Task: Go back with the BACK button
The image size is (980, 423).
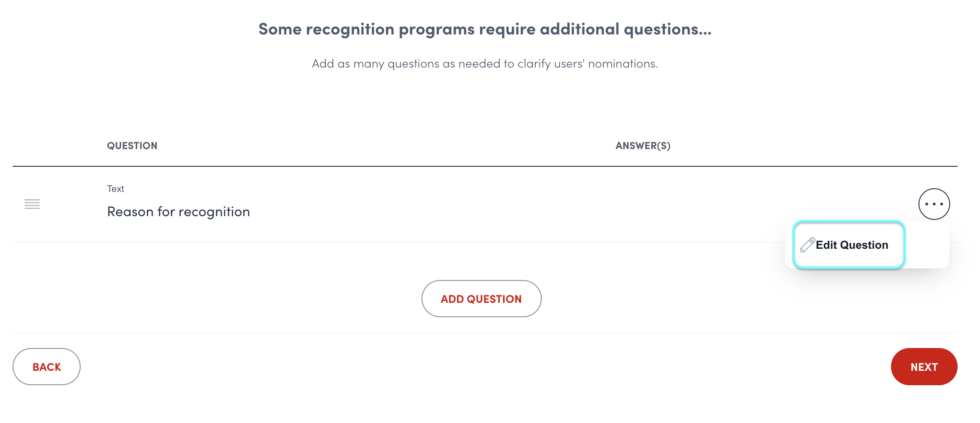Action: click(47, 367)
